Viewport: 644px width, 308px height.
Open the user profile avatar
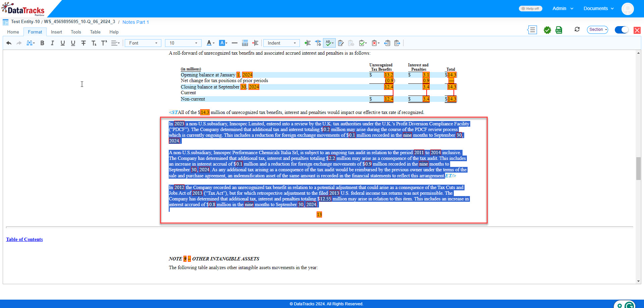tap(628, 9)
